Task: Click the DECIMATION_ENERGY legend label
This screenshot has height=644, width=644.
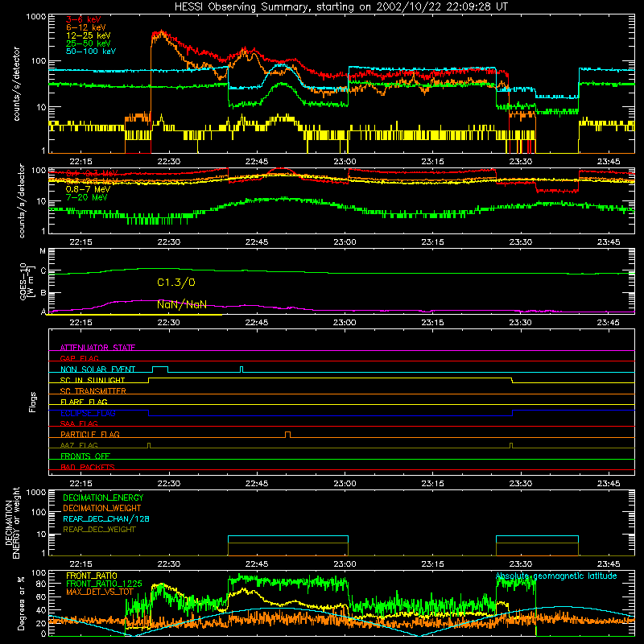Action: (x=103, y=497)
